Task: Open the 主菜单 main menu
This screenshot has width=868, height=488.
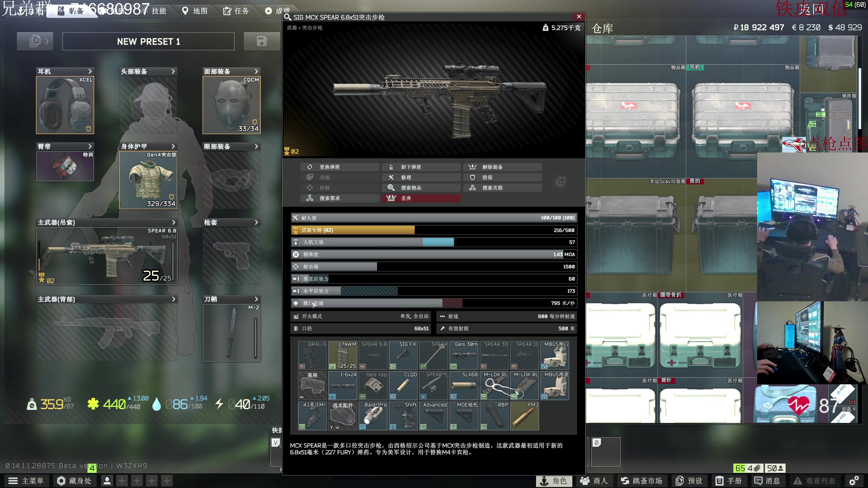Action: point(26,481)
